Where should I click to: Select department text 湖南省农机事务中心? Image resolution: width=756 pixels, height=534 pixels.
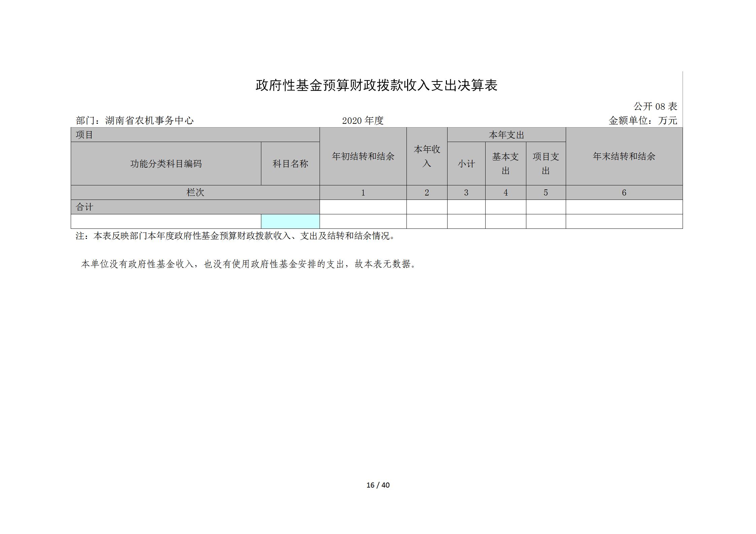pyautogui.click(x=150, y=120)
